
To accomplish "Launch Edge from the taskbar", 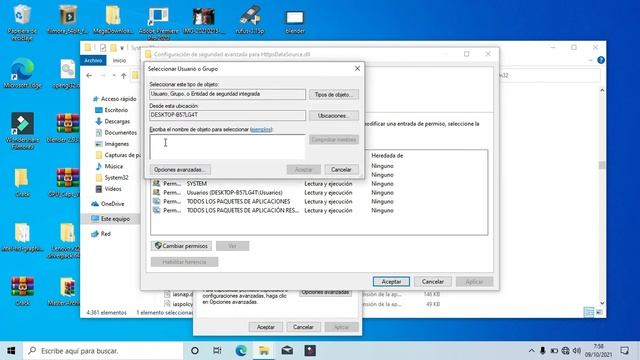I will tap(241, 351).
